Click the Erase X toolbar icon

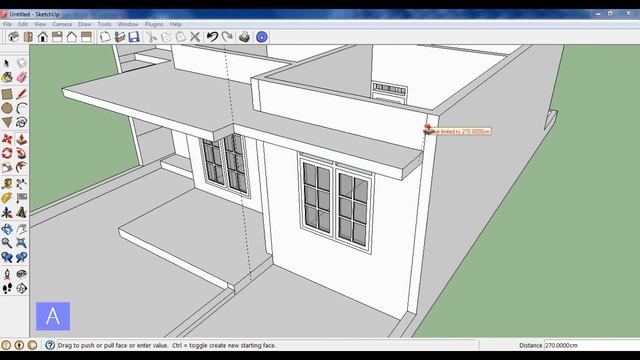(195, 37)
